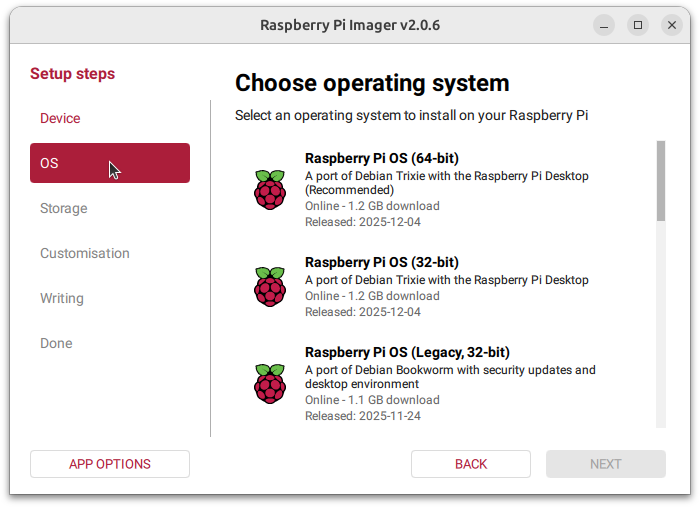Open the Done step
The height and width of the screenshot is (507, 700).
56,343
